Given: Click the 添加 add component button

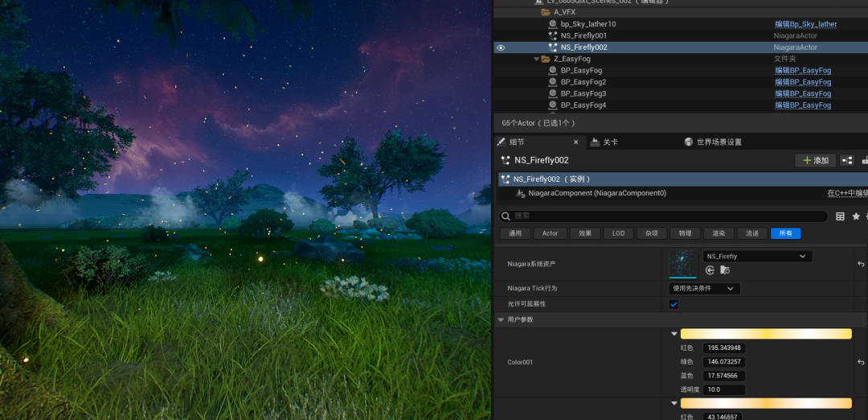Looking at the screenshot, I should (x=816, y=161).
